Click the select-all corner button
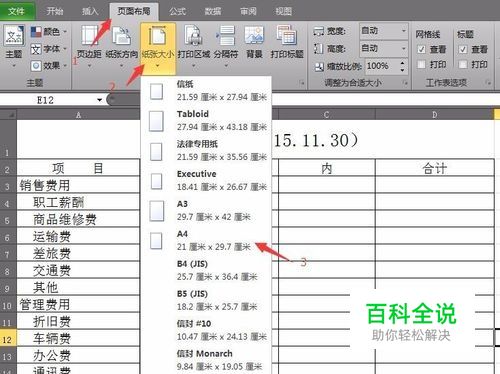The width and height of the screenshot is (500, 374). tap(8, 115)
